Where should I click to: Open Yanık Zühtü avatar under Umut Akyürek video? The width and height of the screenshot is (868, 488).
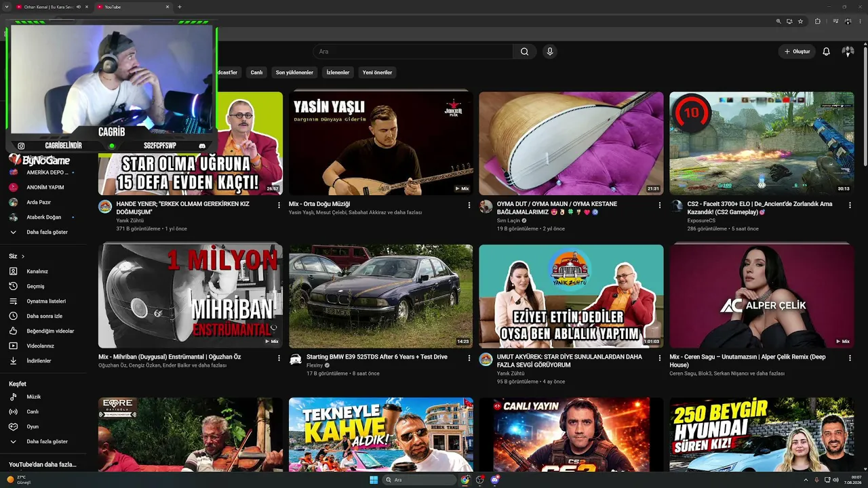pos(486,359)
